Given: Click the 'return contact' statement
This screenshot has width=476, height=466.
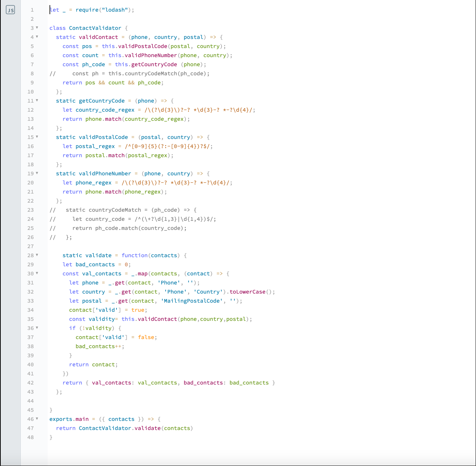Looking at the screenshot, I should point(93,365).
